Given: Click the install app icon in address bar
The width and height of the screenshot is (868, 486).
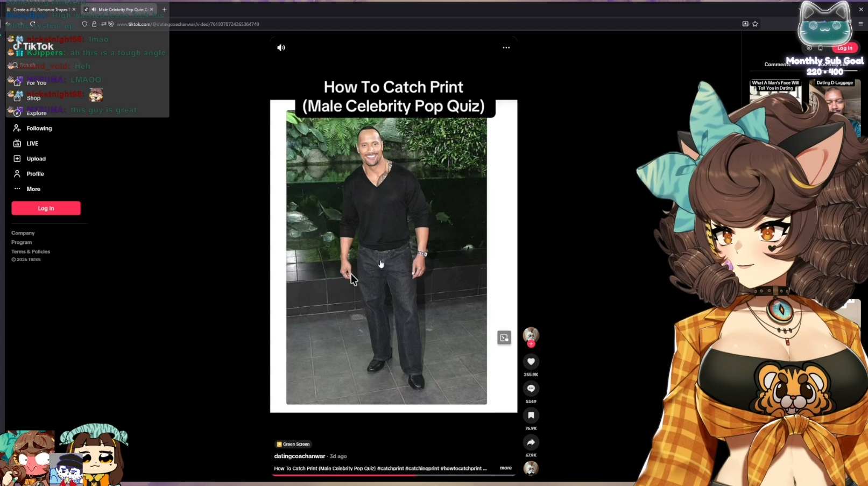Looking at the screenshot, I should [x=745, y=24].
